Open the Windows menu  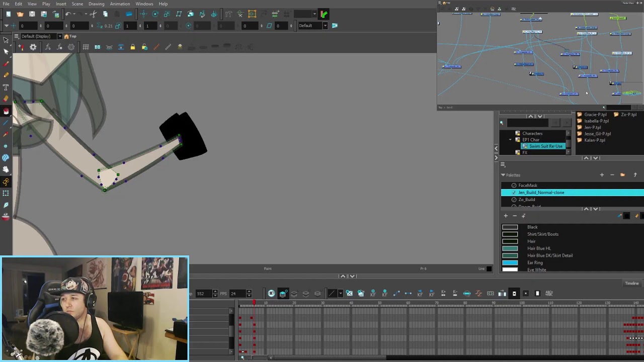point(144,4)
